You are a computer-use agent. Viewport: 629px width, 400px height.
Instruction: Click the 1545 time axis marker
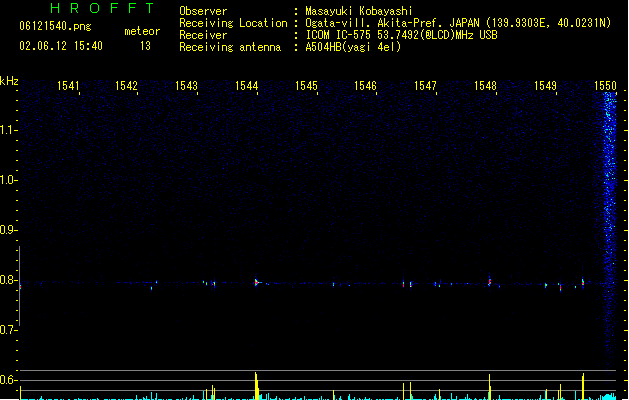(306, 86)
